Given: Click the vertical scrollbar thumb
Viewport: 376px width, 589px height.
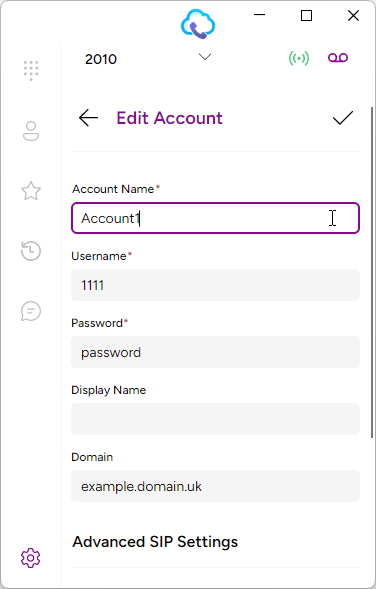Looking at the screenshot, I should [x=373, y=272].
